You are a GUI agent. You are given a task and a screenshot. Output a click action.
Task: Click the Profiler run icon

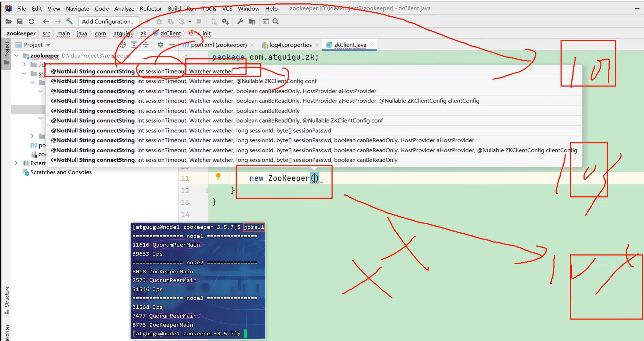pyautogui.click(x=182, y=21)
